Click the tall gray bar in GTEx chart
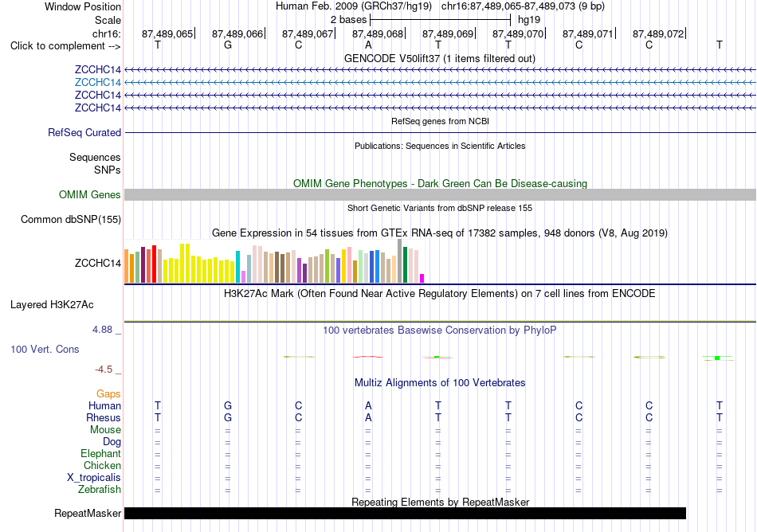The image size is (757, 532). point(400,261)
